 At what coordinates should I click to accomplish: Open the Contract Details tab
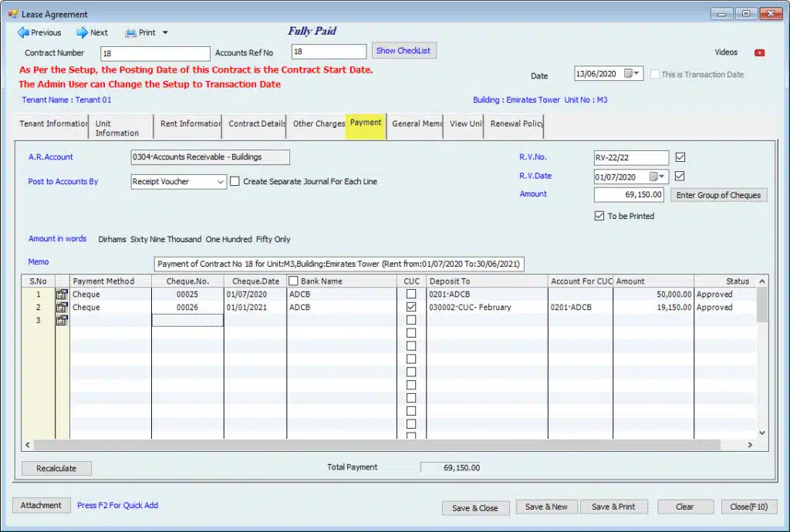pos(256,124)
